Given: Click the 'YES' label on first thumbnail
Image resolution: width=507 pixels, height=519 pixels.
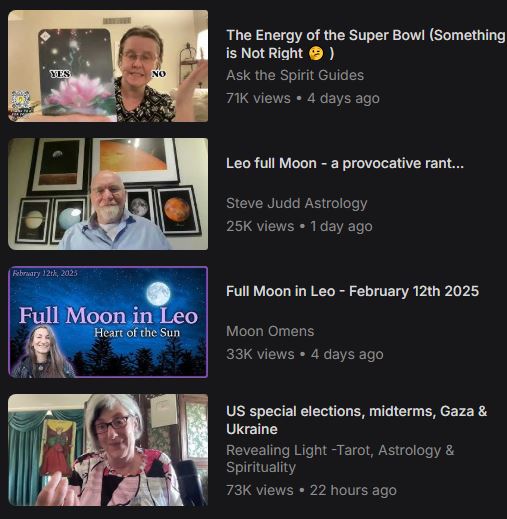Looking at the screenshot, I should tap(60, 74).
